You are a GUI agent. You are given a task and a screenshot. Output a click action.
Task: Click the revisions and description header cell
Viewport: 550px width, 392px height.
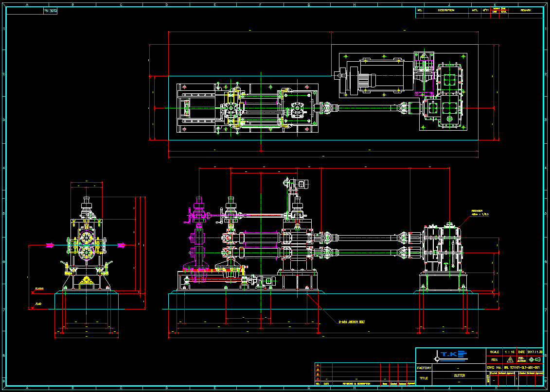pos(356,384)
